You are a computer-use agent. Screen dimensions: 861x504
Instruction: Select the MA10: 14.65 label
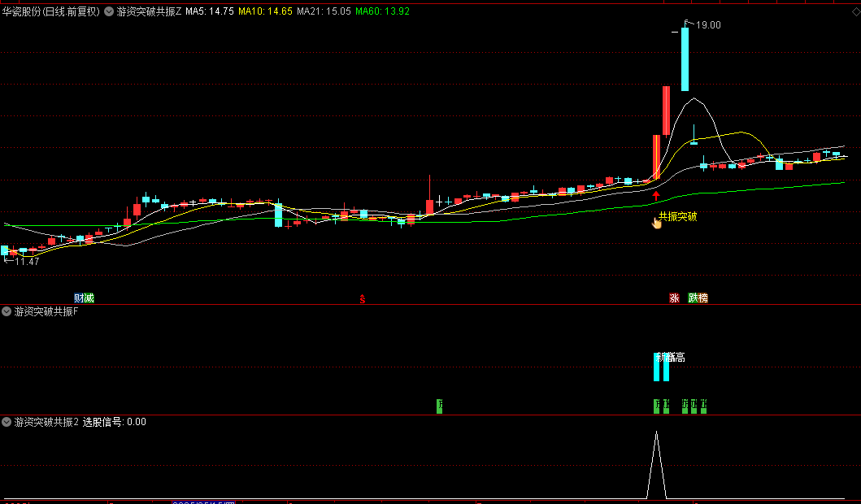coord(265,11)
